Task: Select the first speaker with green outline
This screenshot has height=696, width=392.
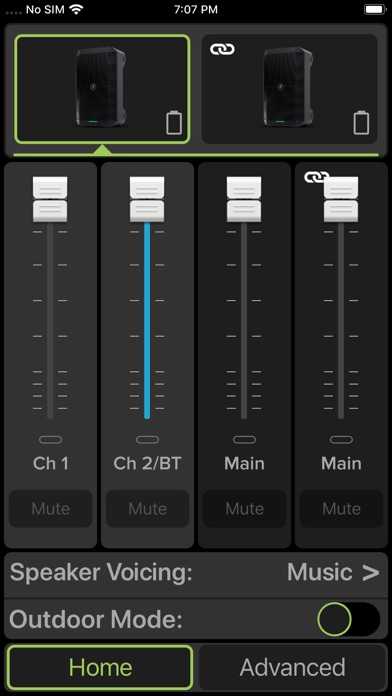Action: click(103, 89)
